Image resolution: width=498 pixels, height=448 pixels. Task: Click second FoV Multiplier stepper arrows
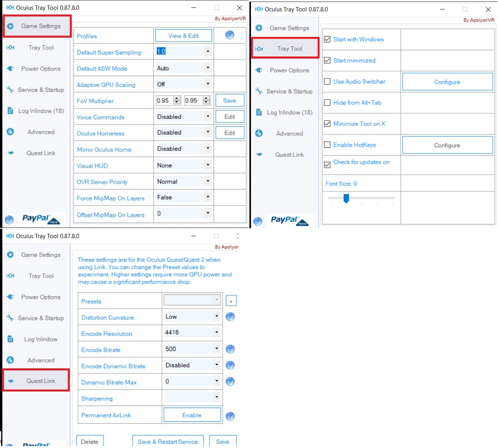tap(206, 100)
